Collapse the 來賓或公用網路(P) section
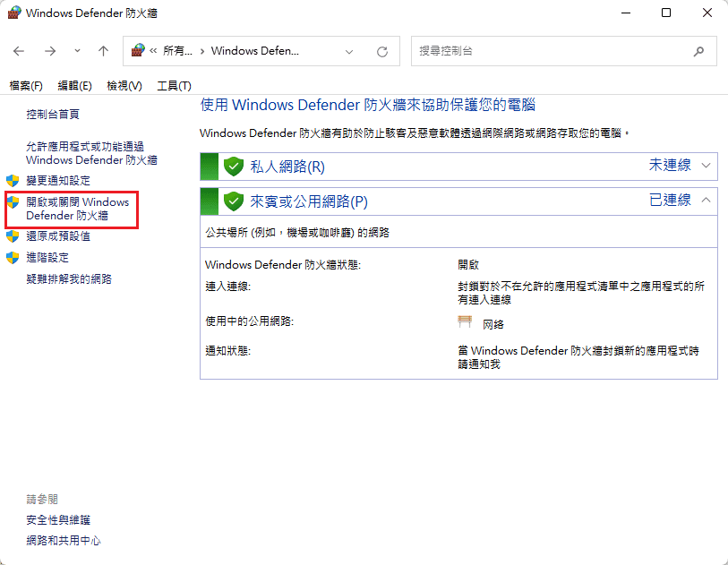The height and width of the screenshot is (565, 728). pos(707,201)
